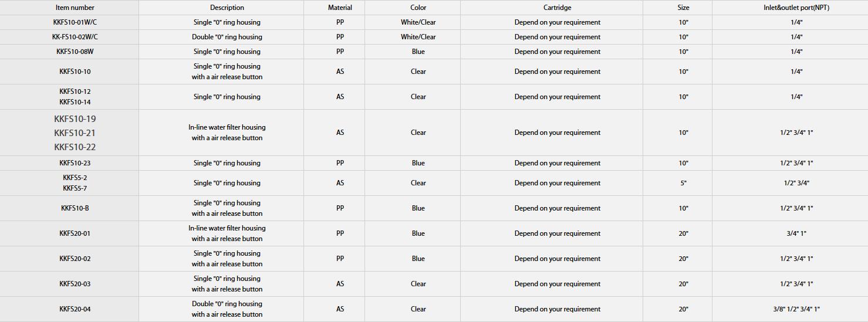
Task: Click the Item number column header
Action: 75,8
